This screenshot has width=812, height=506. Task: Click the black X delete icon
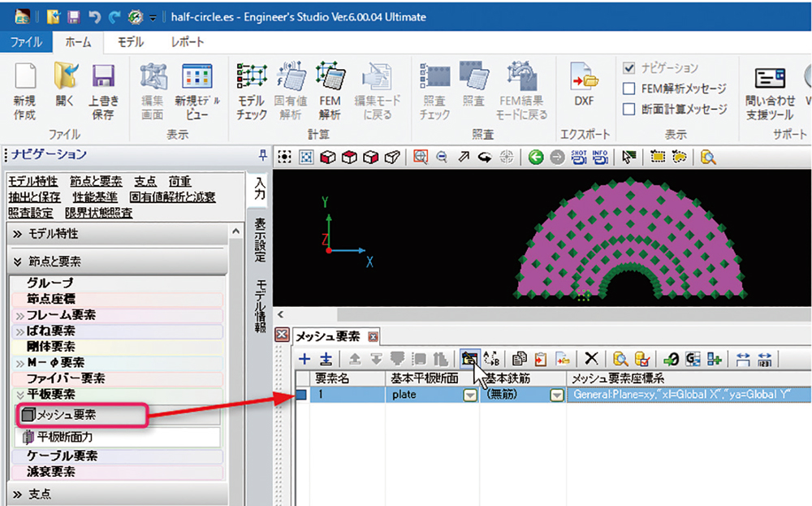591,358
